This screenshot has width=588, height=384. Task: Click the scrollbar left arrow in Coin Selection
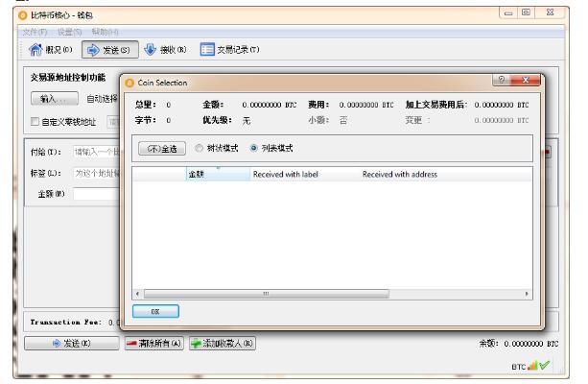137,294
